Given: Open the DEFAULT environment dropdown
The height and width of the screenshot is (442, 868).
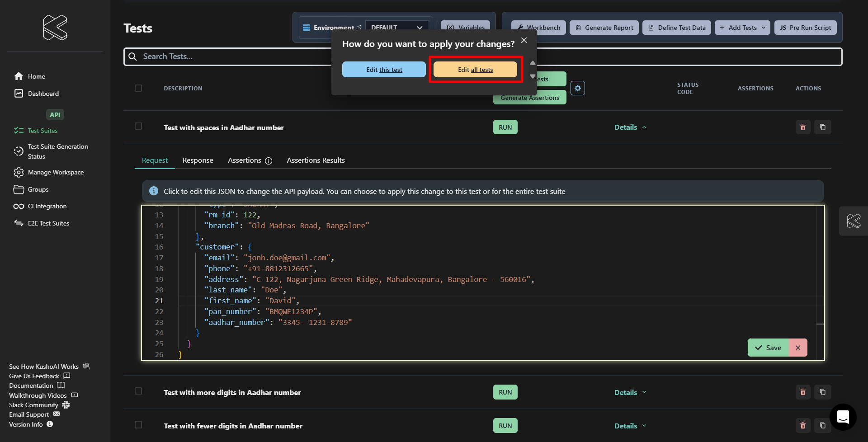Looking at the screenshot, I should tap(396, 27).
